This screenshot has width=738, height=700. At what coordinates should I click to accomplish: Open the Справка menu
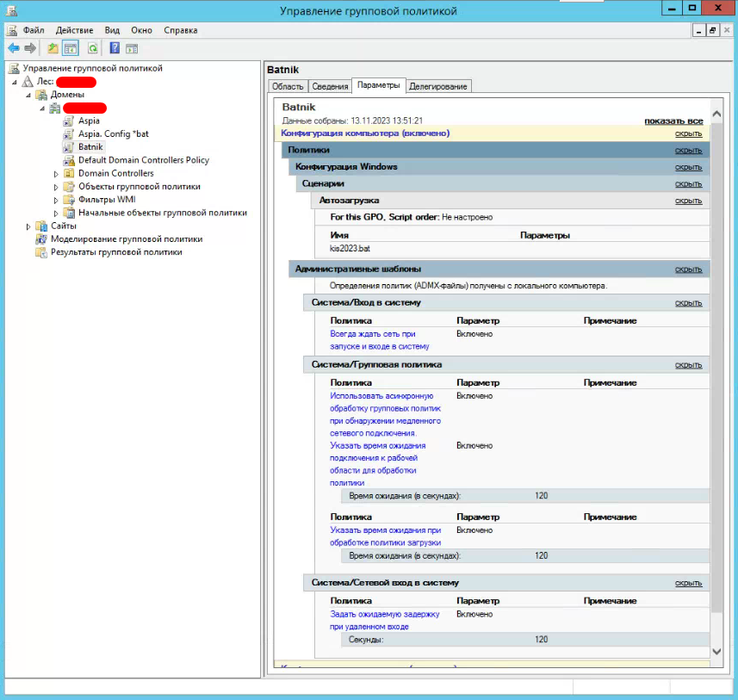180,30
